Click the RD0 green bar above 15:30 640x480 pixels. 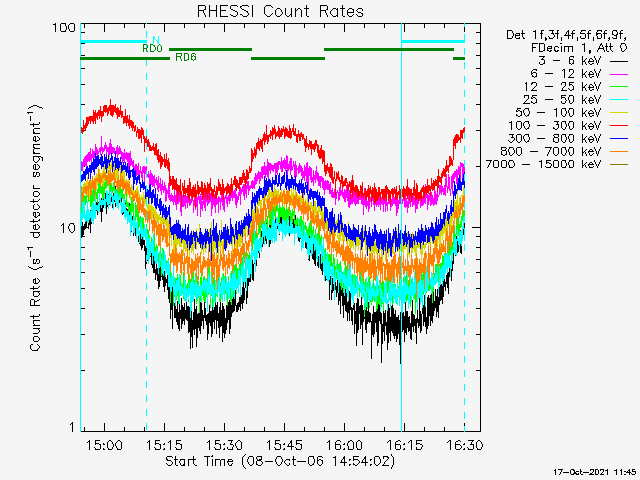click(211, 50)
